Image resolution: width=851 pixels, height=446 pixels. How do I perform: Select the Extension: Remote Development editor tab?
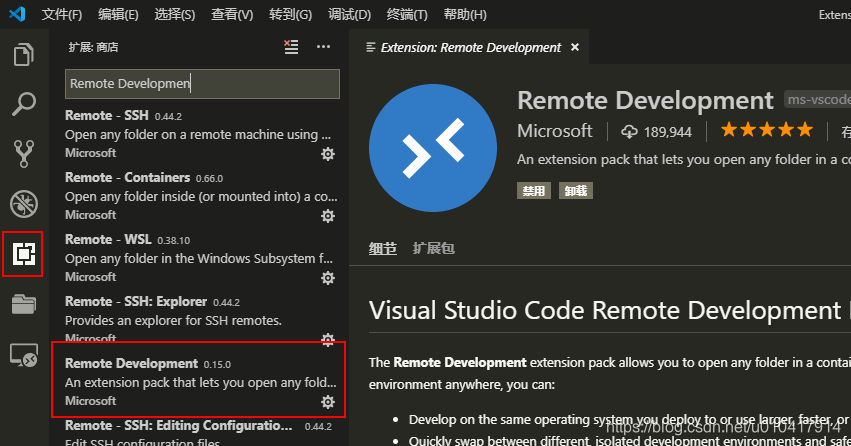click(469, 47)
